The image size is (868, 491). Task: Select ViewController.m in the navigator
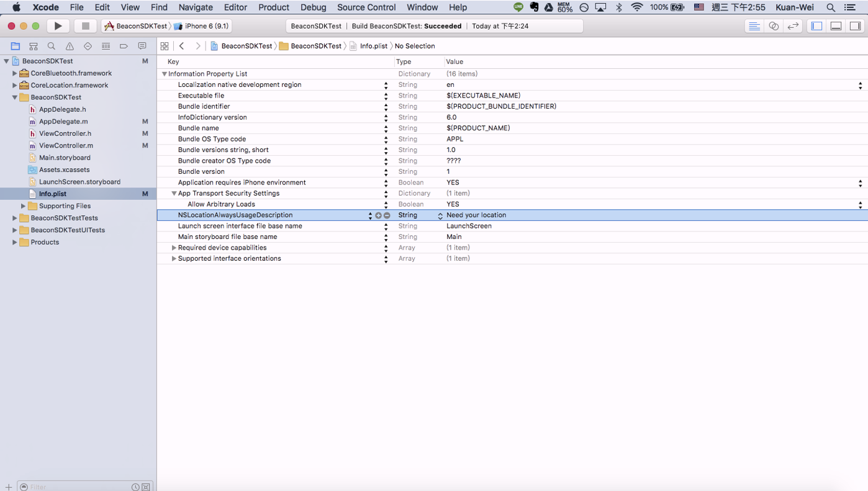click(66, 146)
